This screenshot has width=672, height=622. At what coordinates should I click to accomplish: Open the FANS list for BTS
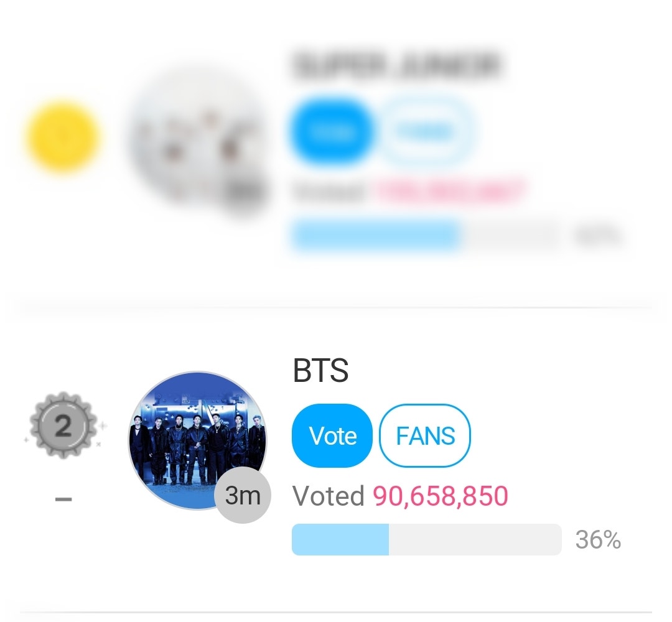tap(424, 435)
